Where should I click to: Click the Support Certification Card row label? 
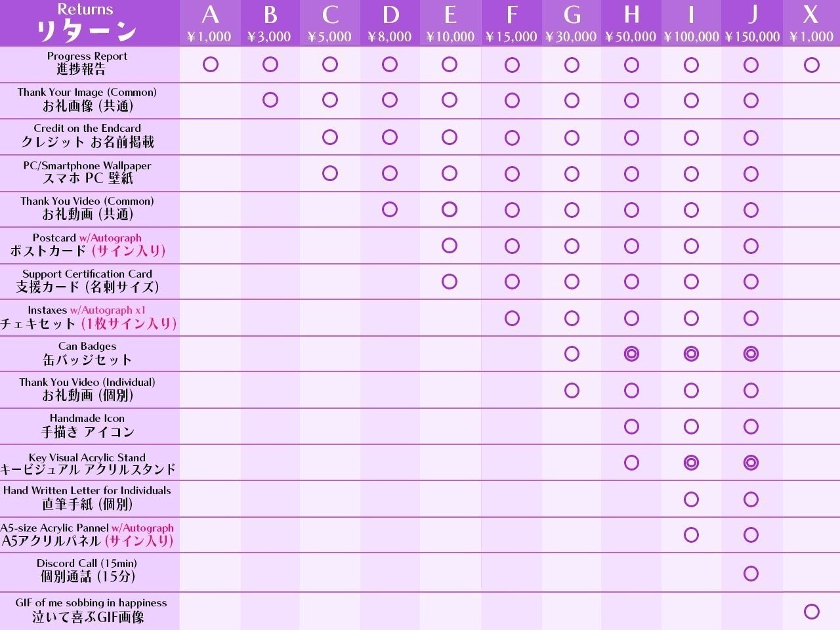(x=87, y=281)
